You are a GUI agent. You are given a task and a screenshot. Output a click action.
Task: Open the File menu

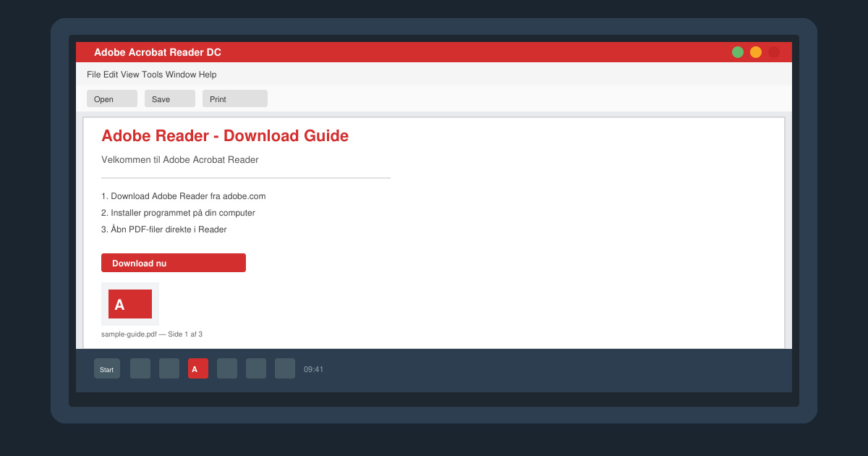tap(93, 75)
